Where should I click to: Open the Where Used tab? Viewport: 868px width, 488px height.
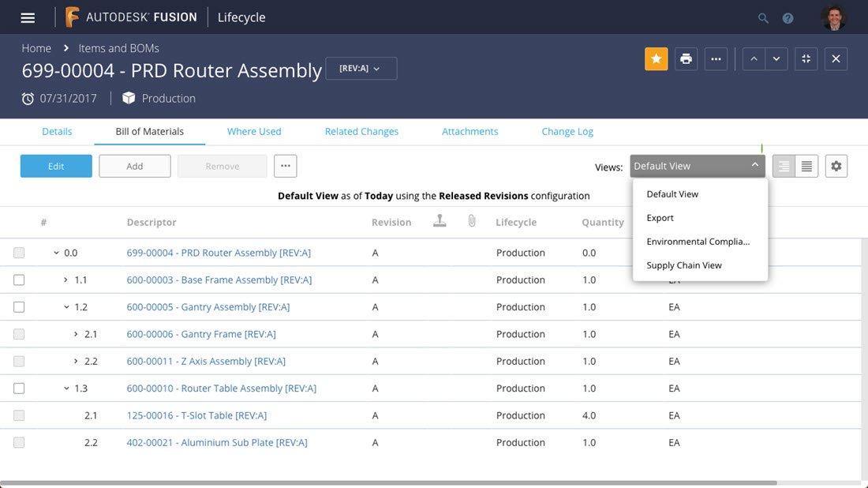[x=254, y=131]
